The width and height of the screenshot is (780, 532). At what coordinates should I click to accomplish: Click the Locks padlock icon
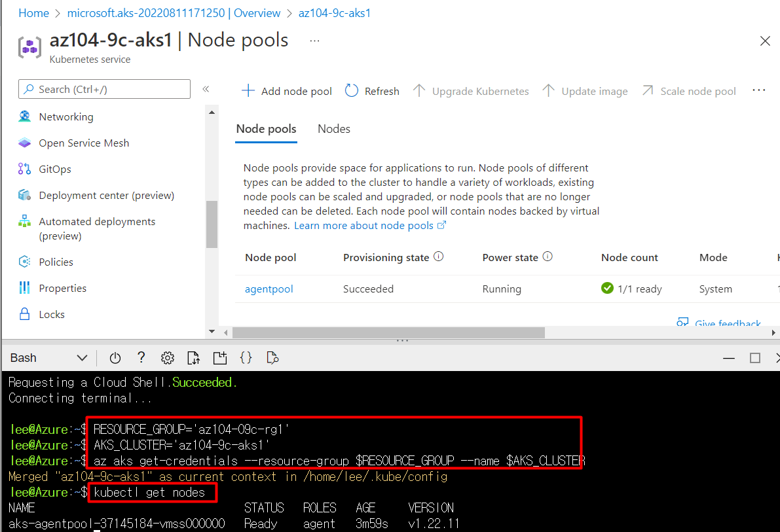(x=24, y=314)
